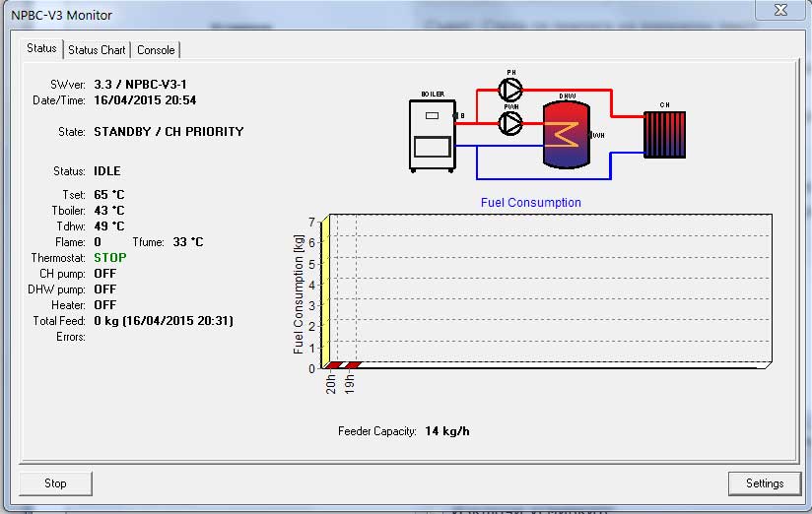Click the WH sensor on DHW tank

point(597,135)
